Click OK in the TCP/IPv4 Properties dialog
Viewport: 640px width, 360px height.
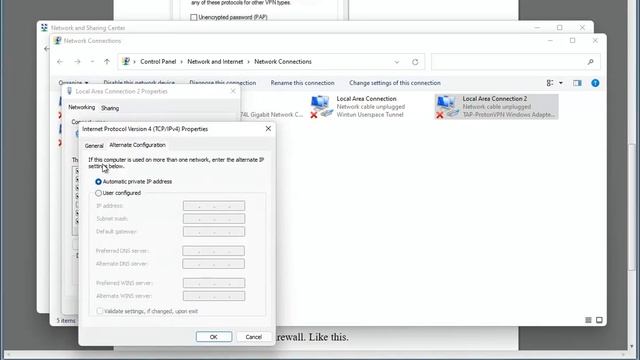213,337
